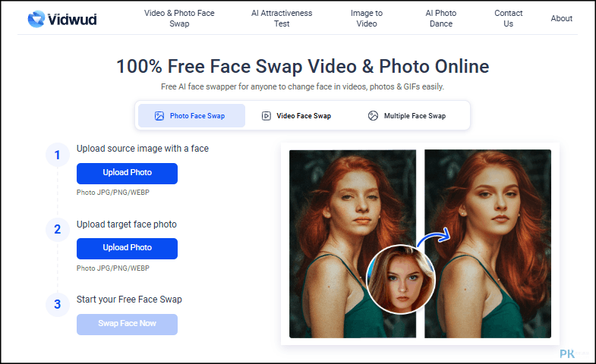This screenshot has width=596, height=364.
Task: Switch to Video Face Swap tab
Action: (x=296, y=116)
